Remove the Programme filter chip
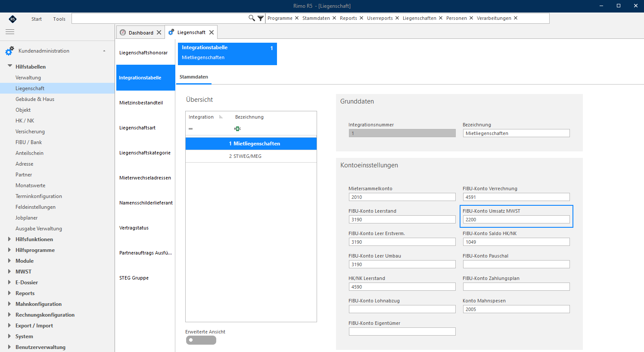Image resolution: width=644 pixels, height=352 pixels. [297, 18]
